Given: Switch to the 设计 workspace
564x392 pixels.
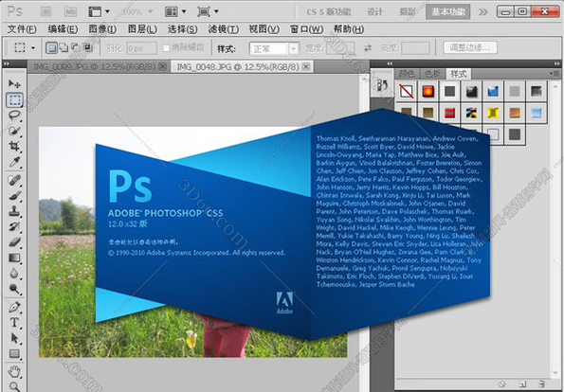Looking at the screenshot, I should pyautogui.click(x=374, y=12).
